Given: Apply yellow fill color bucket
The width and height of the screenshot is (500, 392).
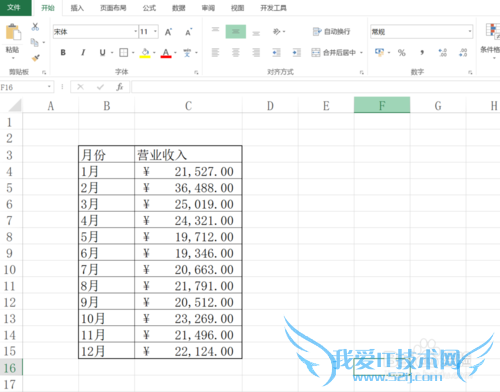Looking at the screenshot, I should click(145, 53).
